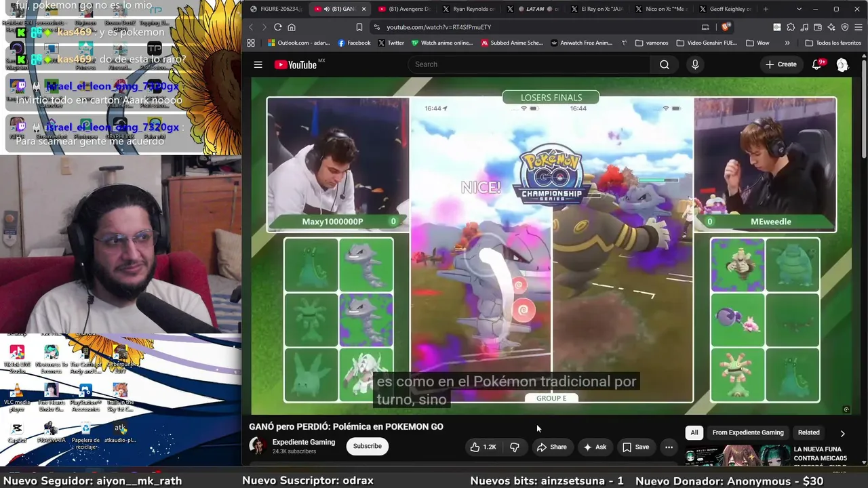Open the TikTok LIVE Studio shortcut

pyautogui.click(x=17, y=359)
